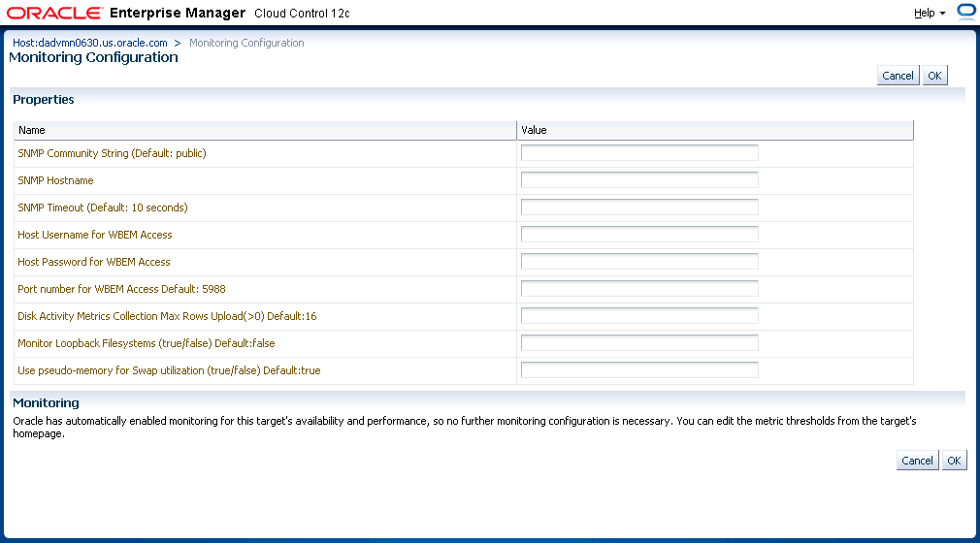
Task: Focus the Host Password for WBEM Access field
Action: click(639, 261)
